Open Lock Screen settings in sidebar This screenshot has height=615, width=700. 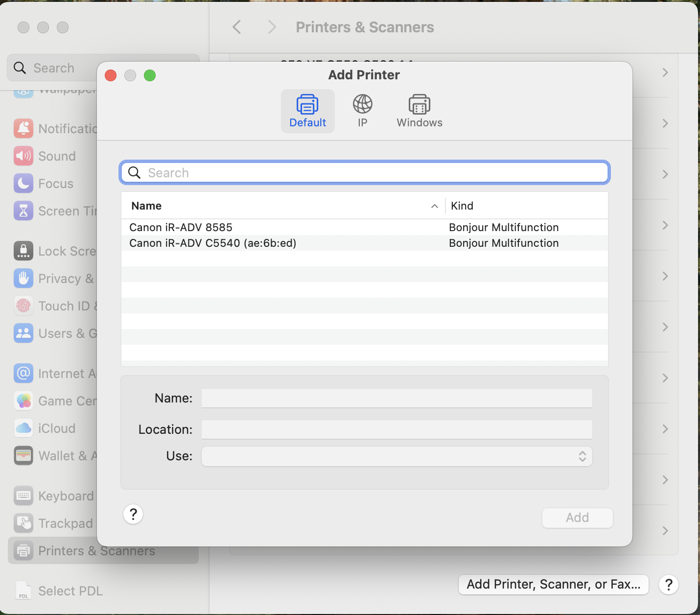click(x=23, y=251)
